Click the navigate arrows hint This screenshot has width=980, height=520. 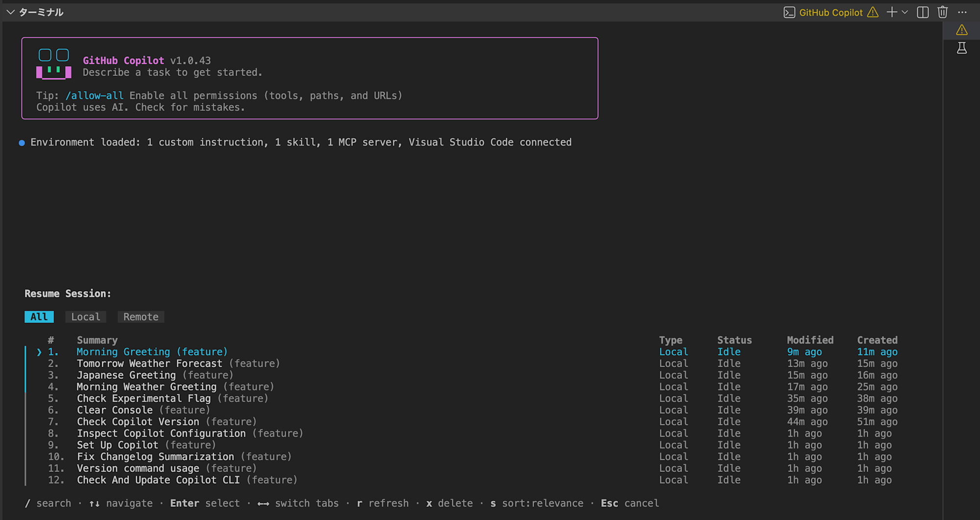click(121, 503)
